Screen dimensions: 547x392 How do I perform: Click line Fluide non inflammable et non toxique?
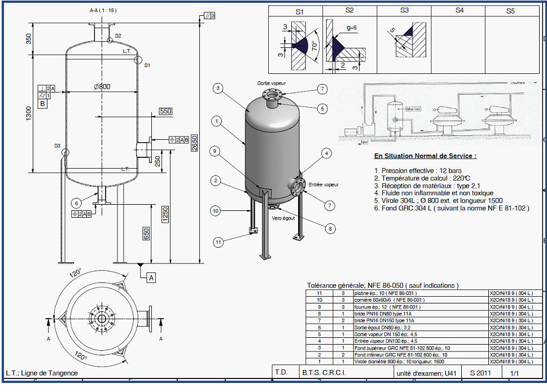point(434,193)
